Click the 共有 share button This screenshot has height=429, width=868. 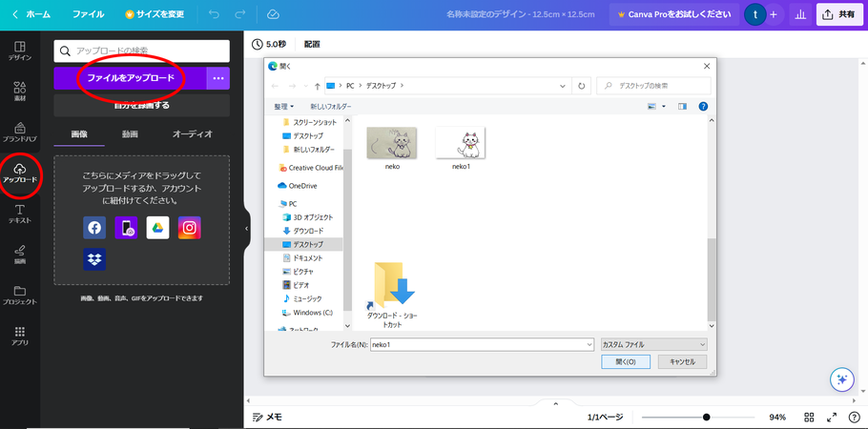839,15
